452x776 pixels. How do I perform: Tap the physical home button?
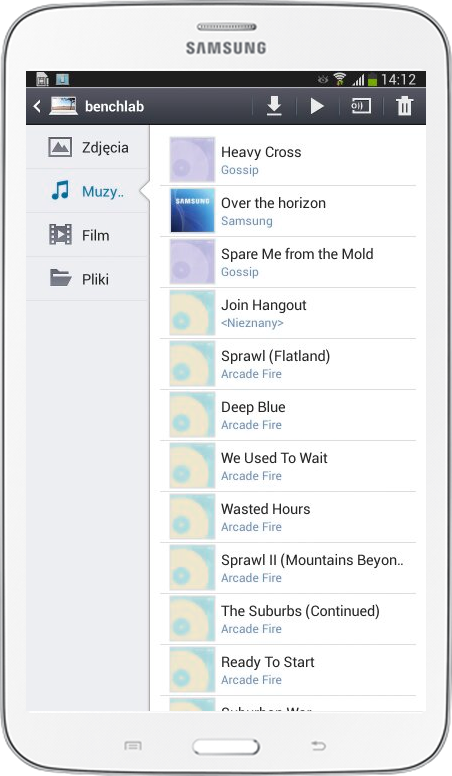(226, 747)
